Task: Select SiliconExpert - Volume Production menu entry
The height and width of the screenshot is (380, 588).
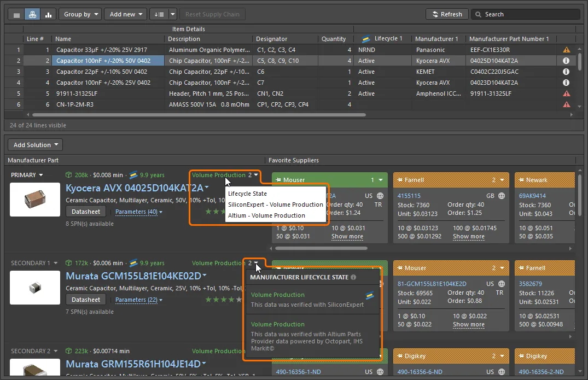Action: click(x=275, y=204)
